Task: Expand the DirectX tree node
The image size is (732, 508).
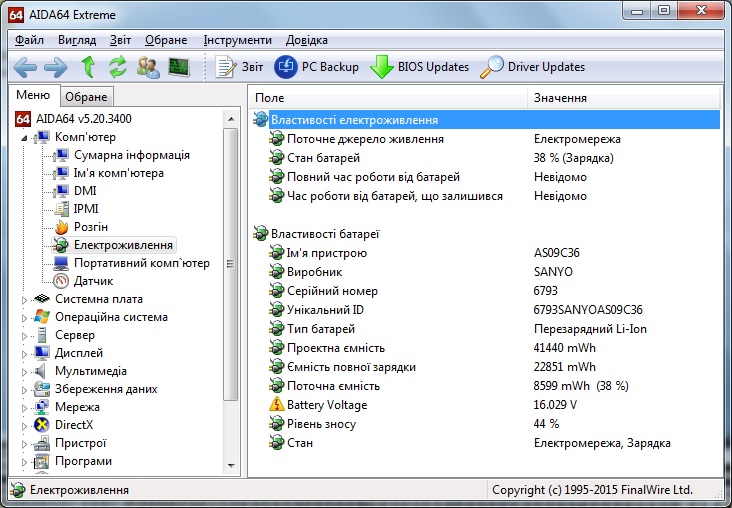Action: [24, 426]
